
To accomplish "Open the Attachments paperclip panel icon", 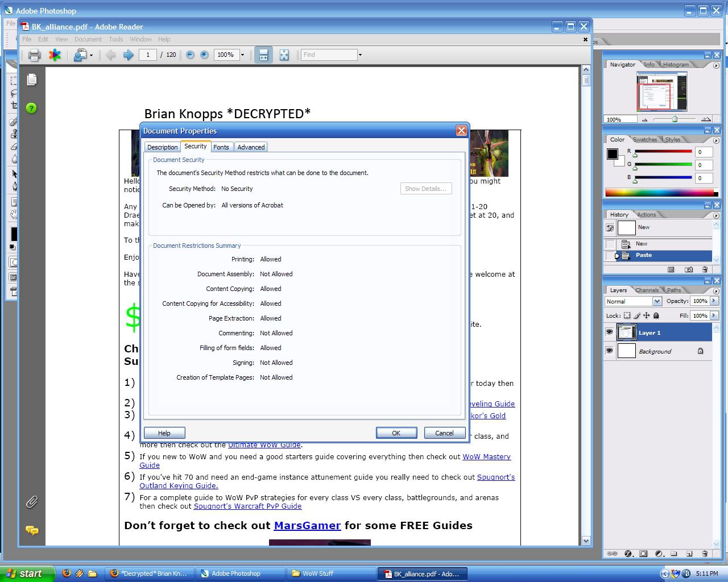I will [x=32, y=502].
